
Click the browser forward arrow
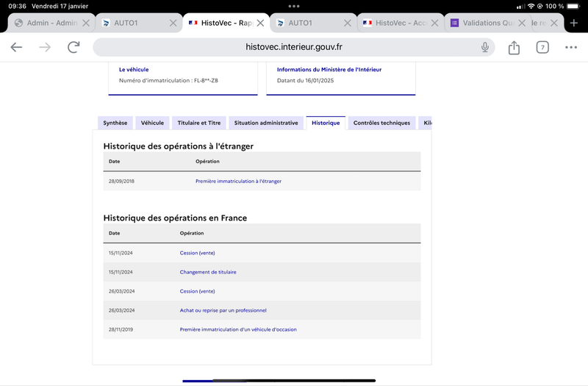[x=45, y=47]
